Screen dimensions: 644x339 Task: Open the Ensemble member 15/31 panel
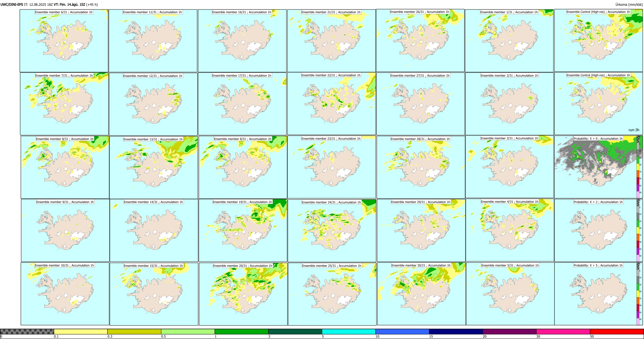click(x=154, y=294)
